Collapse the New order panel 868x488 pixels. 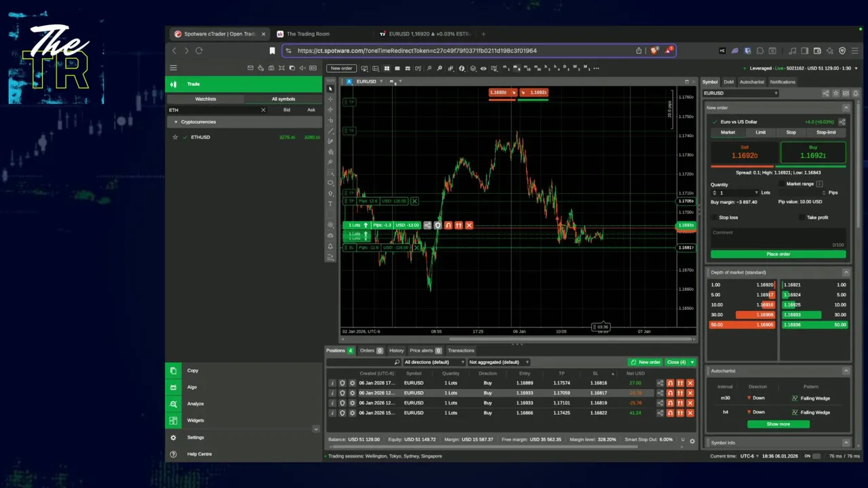tap(846, 108)
